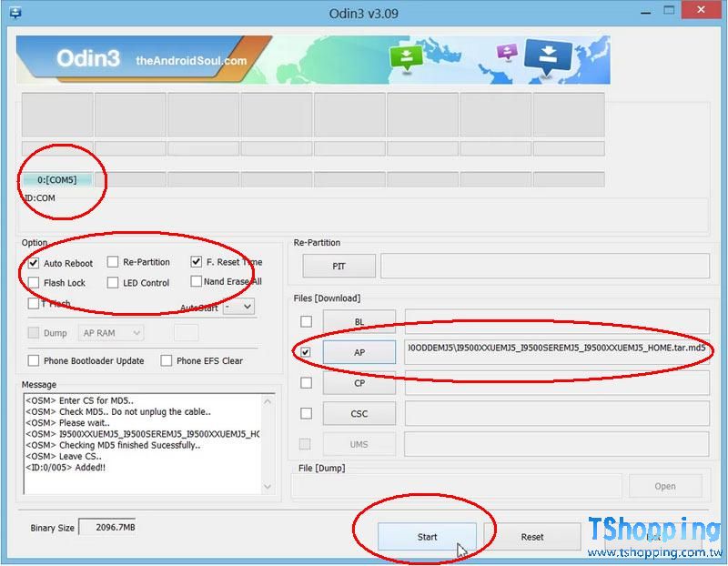Click the purple download icon in banner
Image resolution: width=728 pixels, height=566 pixels.
[x=507, y=51]
